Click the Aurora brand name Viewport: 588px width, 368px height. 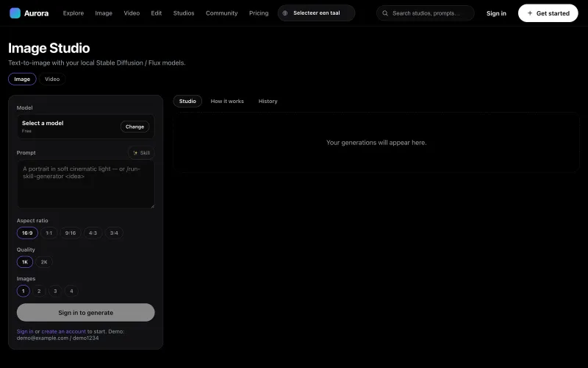tap(36, 13)
